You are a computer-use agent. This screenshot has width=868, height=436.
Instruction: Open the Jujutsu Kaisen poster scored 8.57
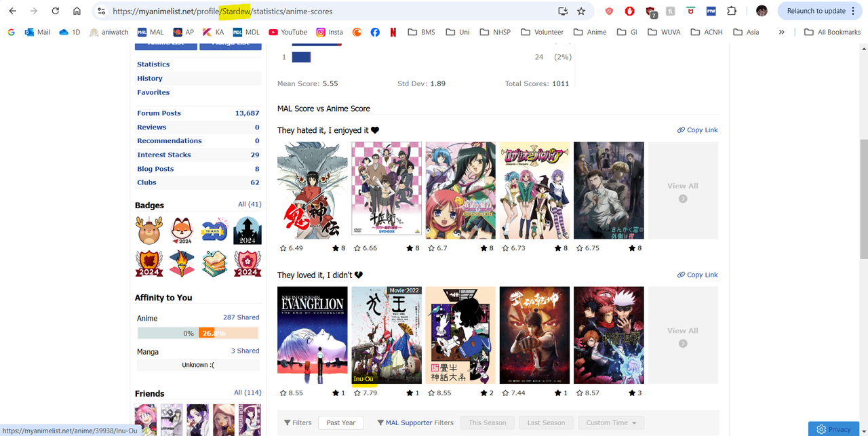(x=609, y=335)
